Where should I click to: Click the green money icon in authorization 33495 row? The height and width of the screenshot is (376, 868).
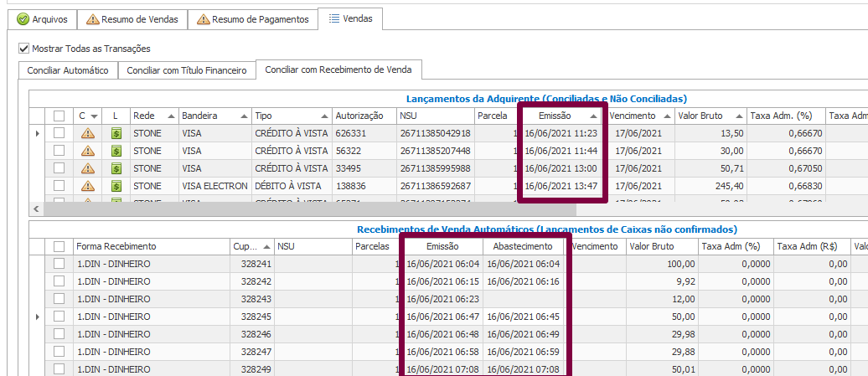click(116, 168)
